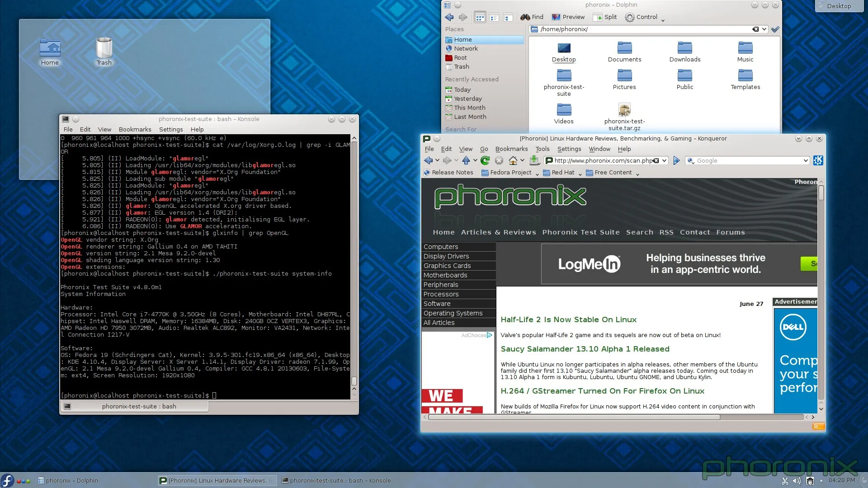868x488 pixels.
Task: Open Konqueror Bookmarks menu
Action: [x=511, y=149]
